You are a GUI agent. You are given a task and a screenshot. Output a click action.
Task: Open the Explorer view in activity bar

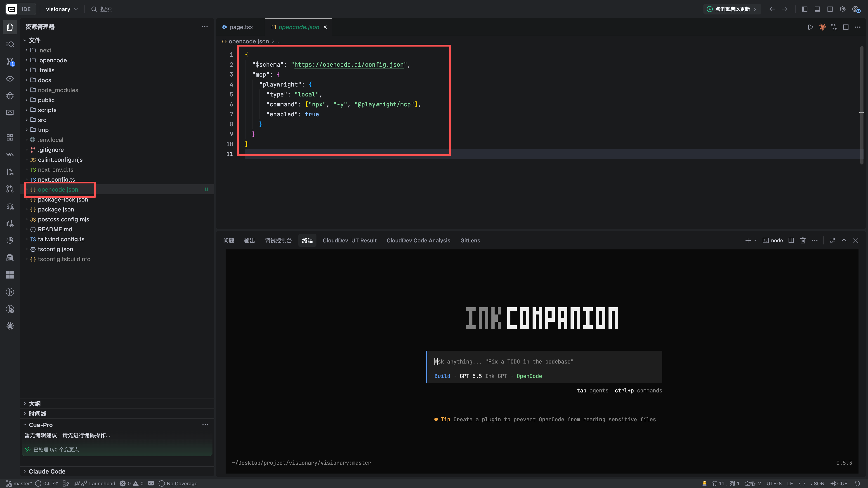pos(10,27)
